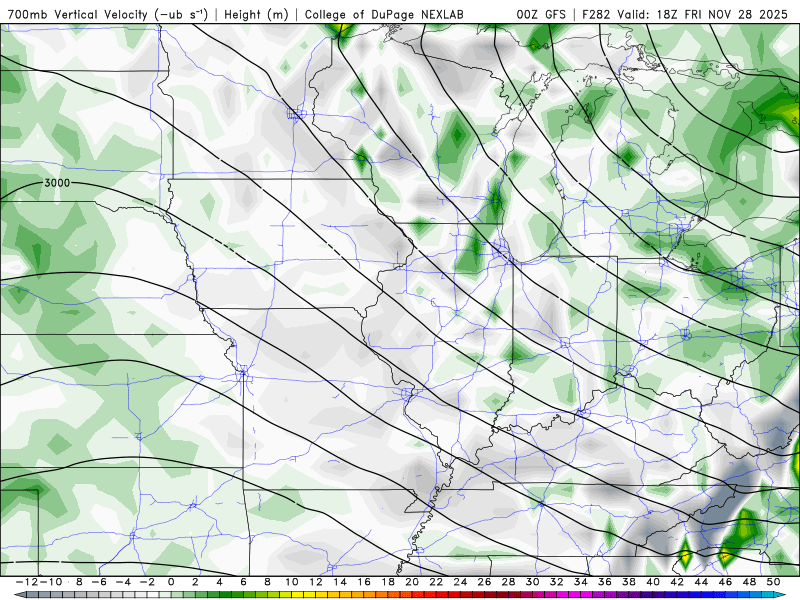Click the '30' colorbar scale label
Viewport: 800px width, 600px height.
click(x=532, y=582)
